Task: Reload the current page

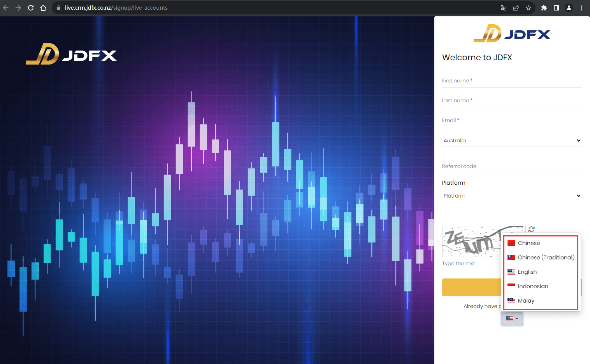Action: click(31, 8)
